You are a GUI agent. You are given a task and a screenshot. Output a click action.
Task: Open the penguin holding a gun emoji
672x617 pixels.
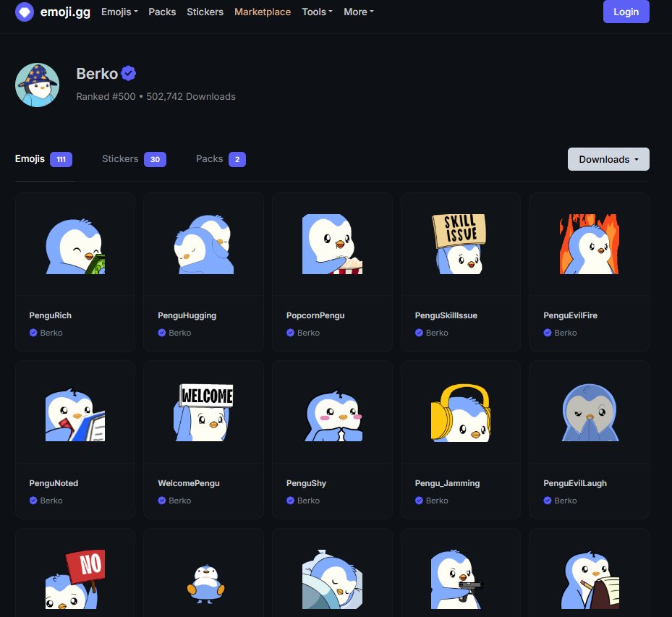point(457,579)
